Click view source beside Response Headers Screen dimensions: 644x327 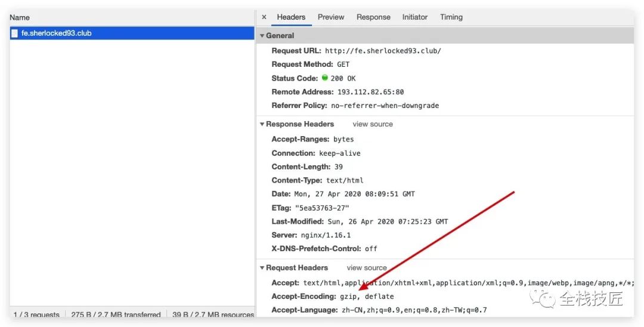pyautogui.click(x=373, y=124)
